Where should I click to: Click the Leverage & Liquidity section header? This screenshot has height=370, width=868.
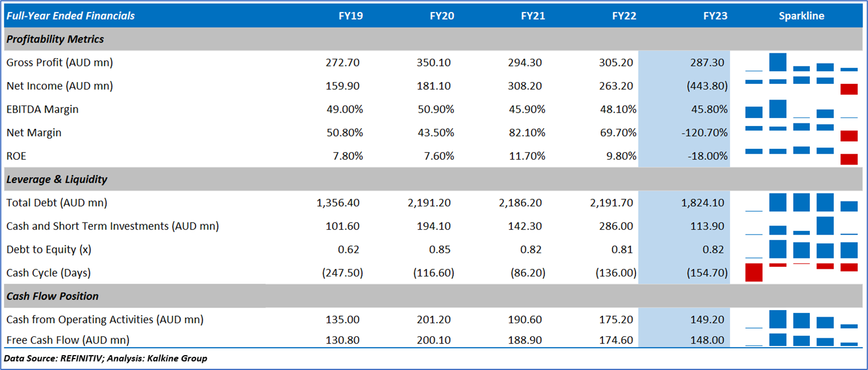[57, 179]
